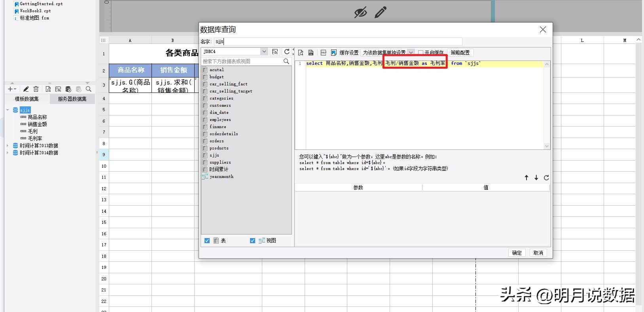
Task: Click the pencil edit icon above the report
Action: (381, 12)
